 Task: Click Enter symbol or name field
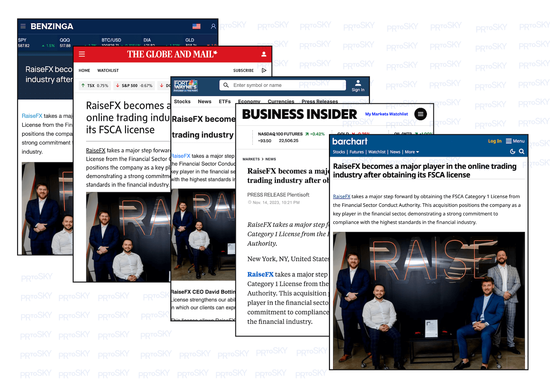[283, 85]
